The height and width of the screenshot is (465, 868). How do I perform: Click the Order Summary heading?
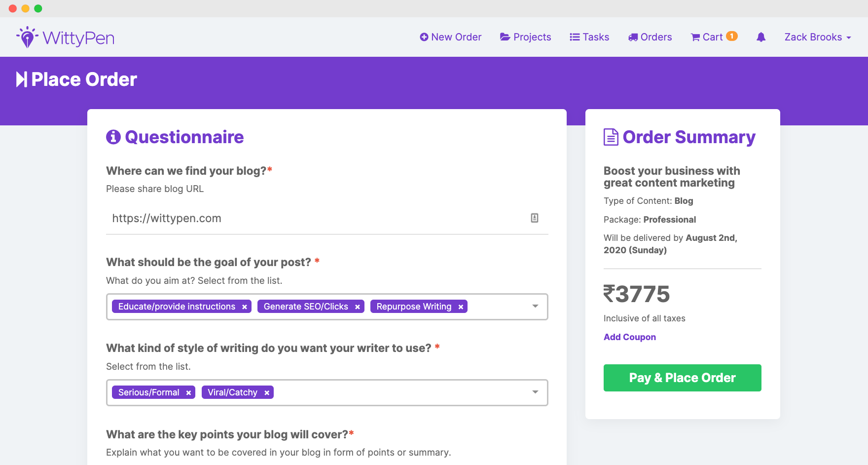coord(689,137)
